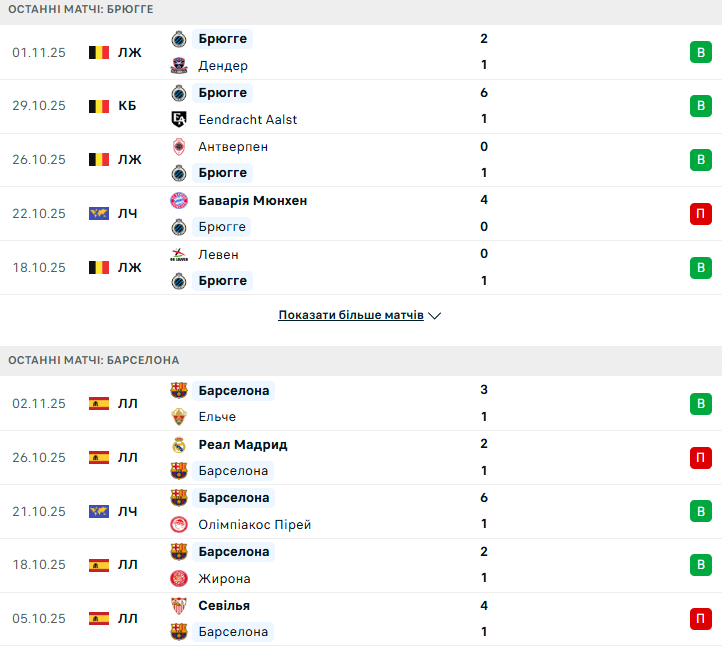Click the Real Madrid club crest

click(x=179, y=444)
